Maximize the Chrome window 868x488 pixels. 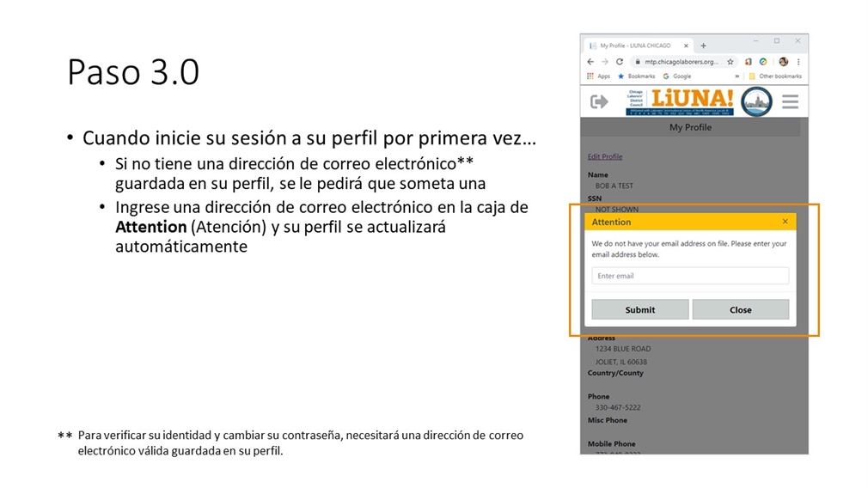(x=777, y=41)
